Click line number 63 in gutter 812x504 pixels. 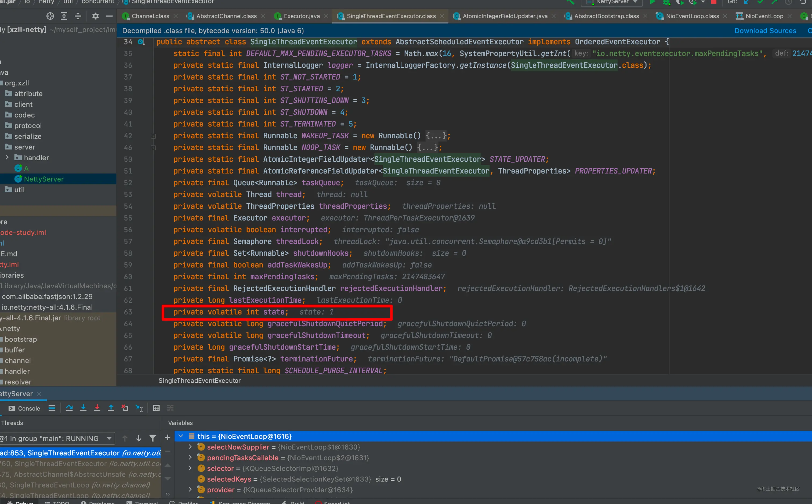point(128,312)
